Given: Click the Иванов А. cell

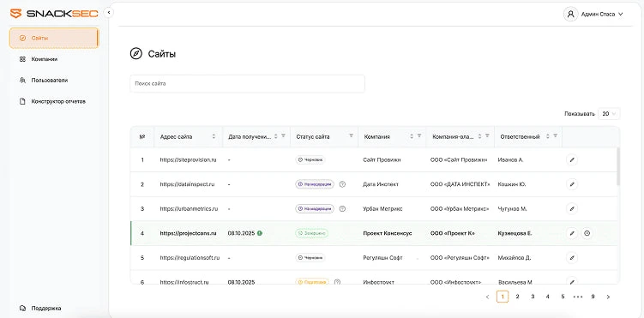Looking at the screenshot, I should coord(510,160).
